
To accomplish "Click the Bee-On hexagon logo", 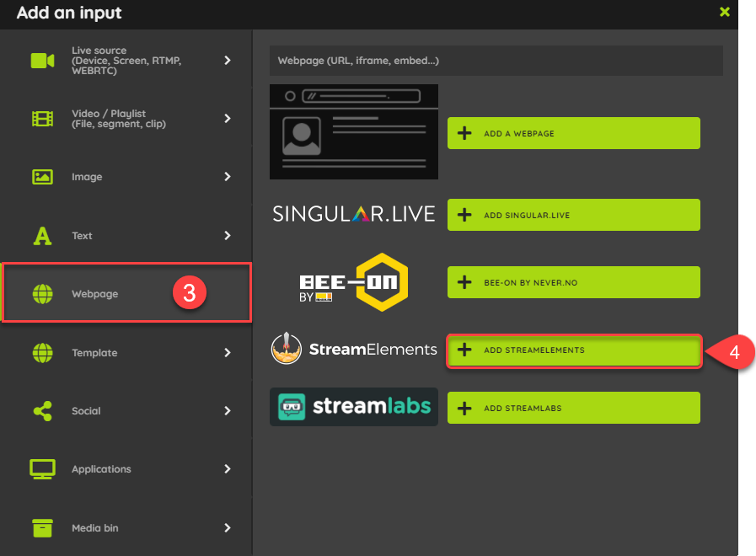I will [382, 282].
